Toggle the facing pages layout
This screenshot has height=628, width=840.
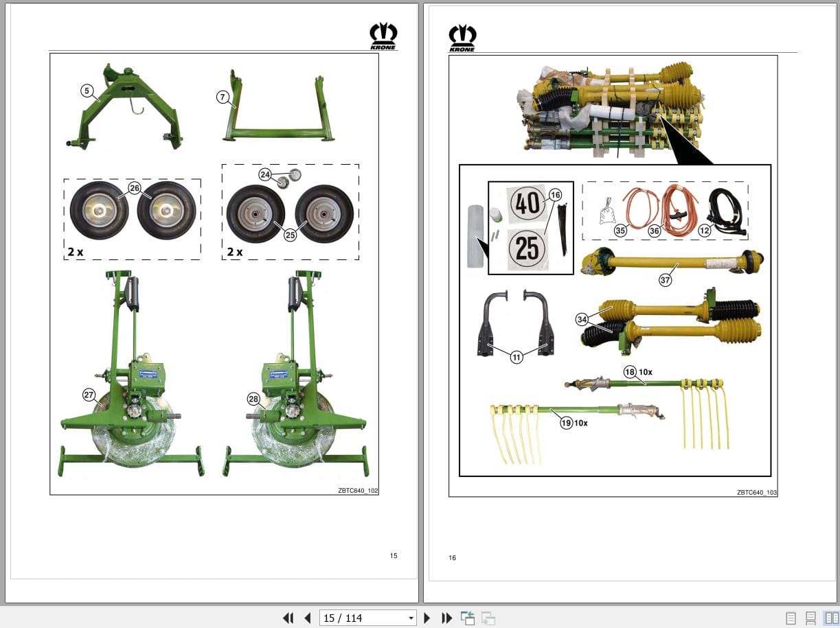click(x=830, y=618)
